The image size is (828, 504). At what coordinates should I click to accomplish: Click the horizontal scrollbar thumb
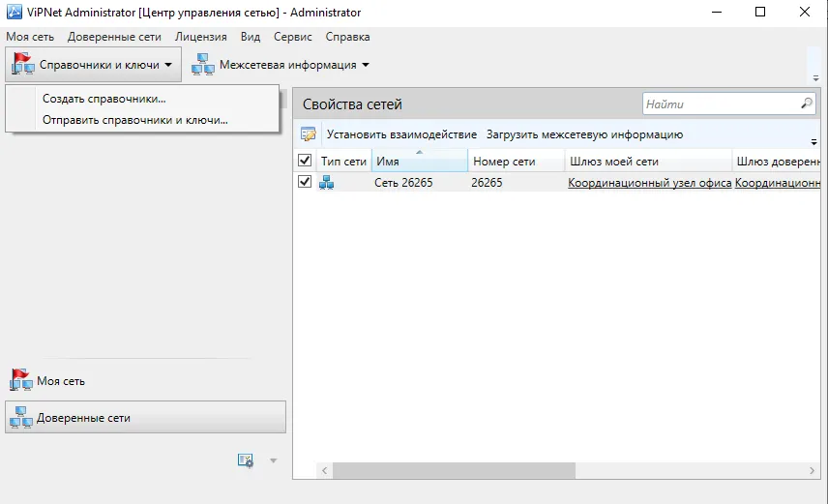point(454,470)
